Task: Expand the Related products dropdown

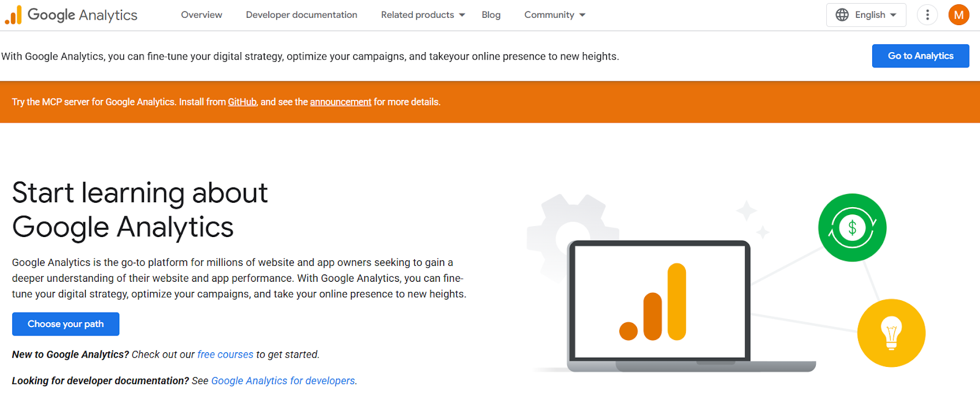Action: (x=423, y=15)
